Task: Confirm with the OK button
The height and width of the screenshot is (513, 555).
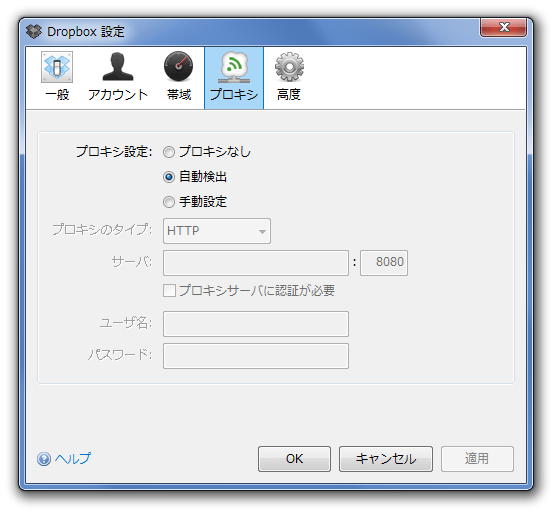Action: click(x=294, y=459)
